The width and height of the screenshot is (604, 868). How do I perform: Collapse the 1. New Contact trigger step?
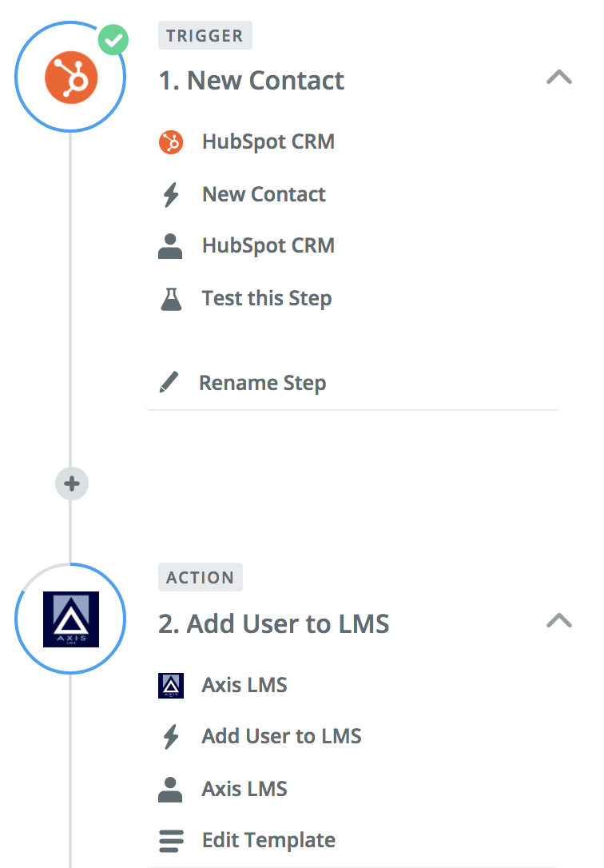559,77
